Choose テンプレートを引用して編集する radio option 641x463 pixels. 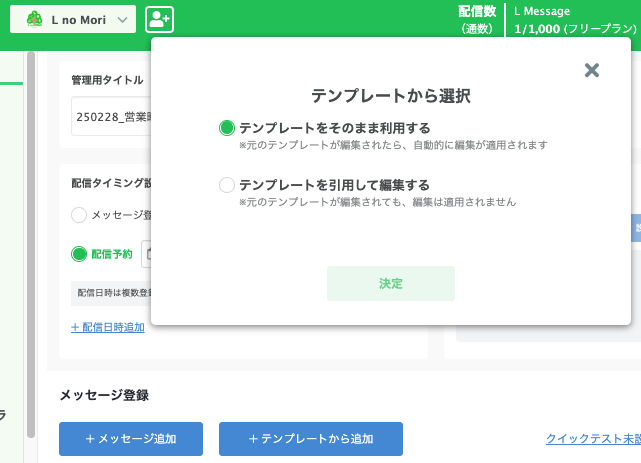(x=227, y=185)
